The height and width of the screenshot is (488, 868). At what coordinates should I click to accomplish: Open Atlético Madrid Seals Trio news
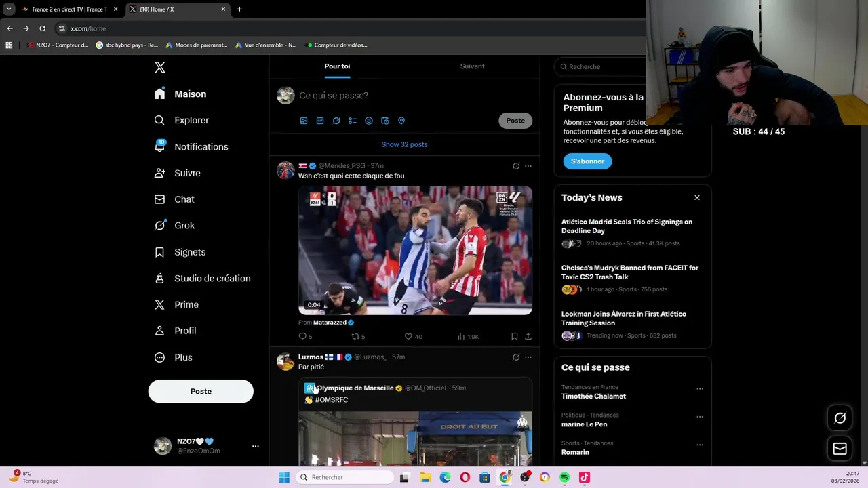tap(632, 232)
